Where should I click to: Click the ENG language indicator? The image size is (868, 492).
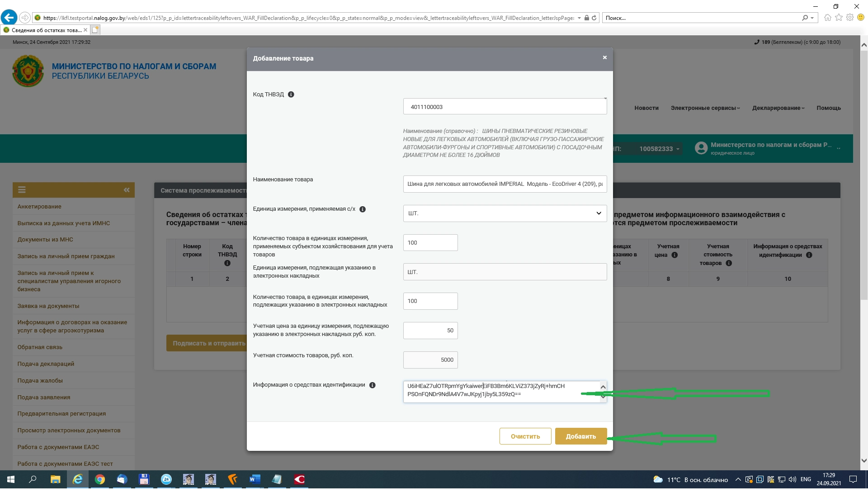pyautogui.click(x=806, y=479)
